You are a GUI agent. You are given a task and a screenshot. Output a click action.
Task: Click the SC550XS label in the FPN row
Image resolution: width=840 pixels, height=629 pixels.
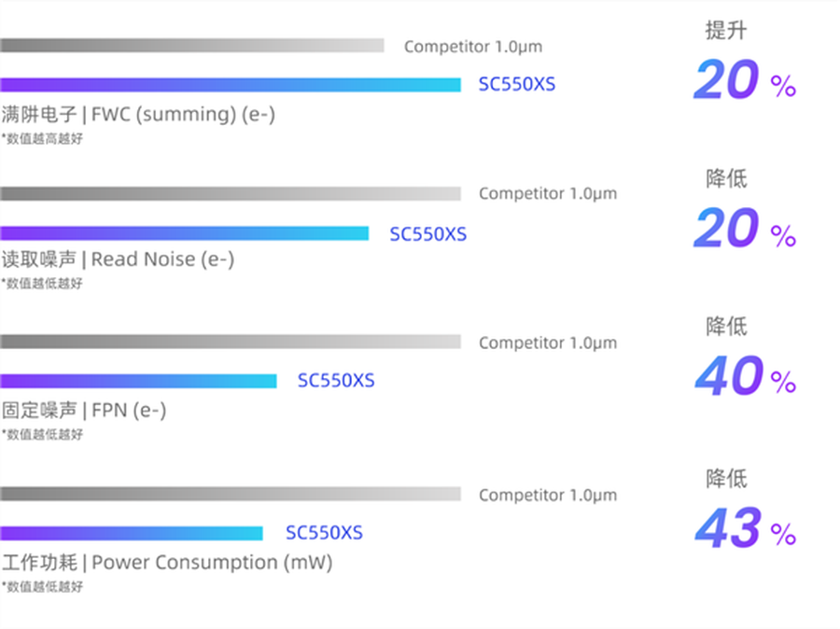coord(336,381)
